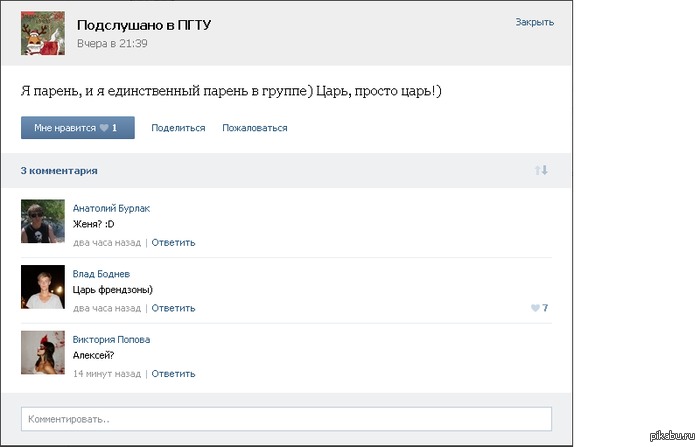Reply to Анатолий Бурлак's comment with Ответить
This screenshot has width=700, height=447.
(x=173, y=242)
